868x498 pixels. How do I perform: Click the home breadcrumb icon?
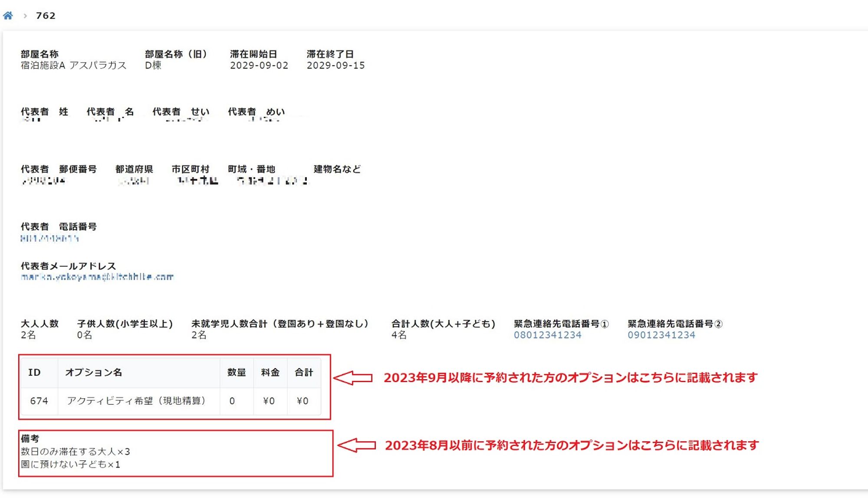8,16
